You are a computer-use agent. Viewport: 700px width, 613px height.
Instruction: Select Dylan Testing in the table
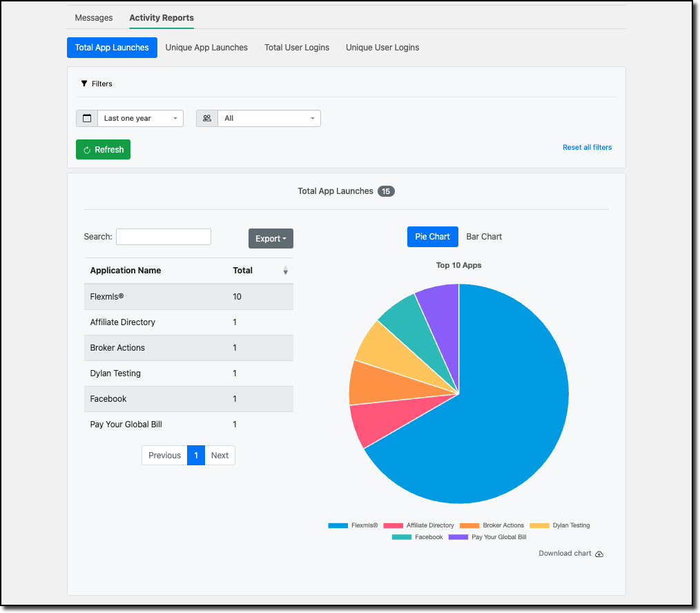[115, 373]
